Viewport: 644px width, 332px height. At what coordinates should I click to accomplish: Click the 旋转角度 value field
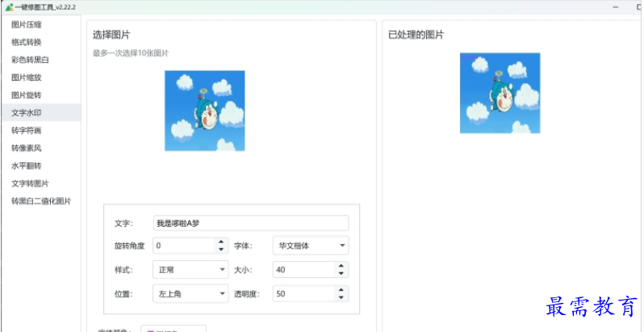183,246
